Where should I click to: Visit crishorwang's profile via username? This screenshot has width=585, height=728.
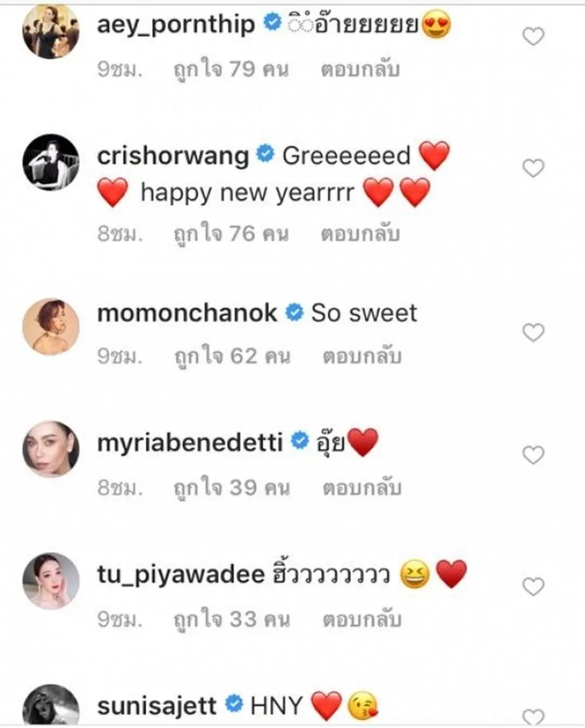(x=173, y=156)
